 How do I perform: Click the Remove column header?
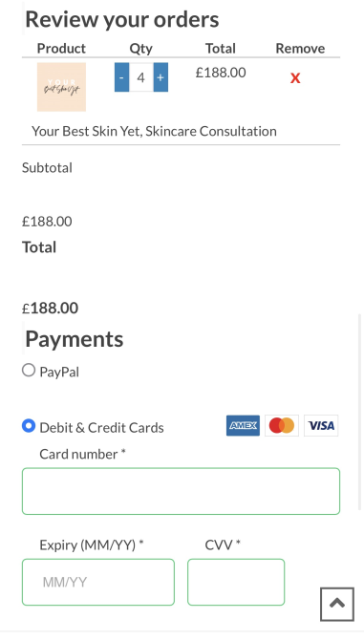pyautogui.click(x=300, y=48)
